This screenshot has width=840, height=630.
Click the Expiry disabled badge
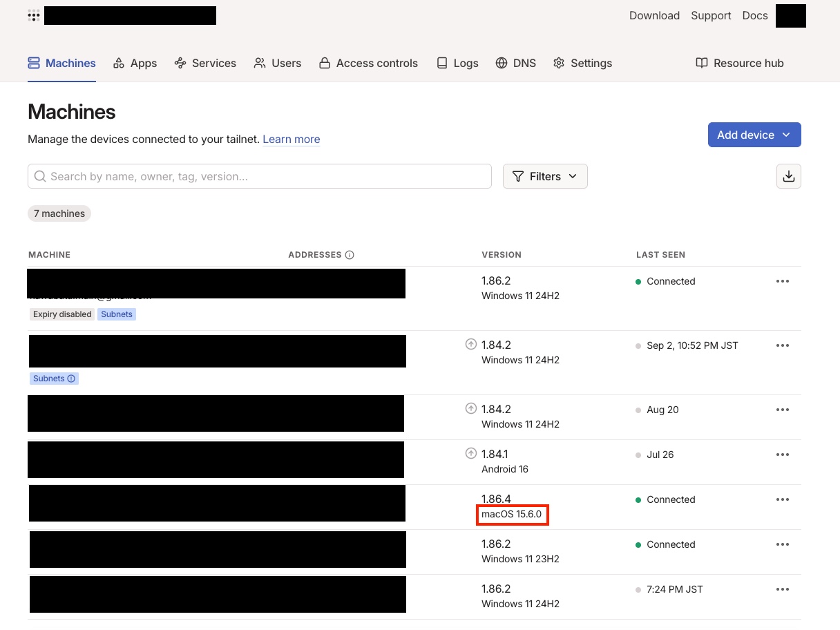point(61,314)
